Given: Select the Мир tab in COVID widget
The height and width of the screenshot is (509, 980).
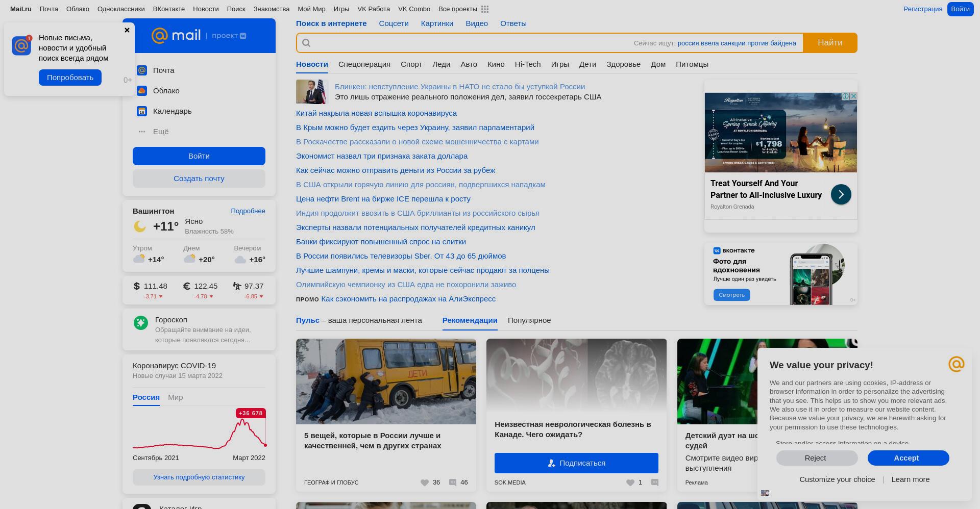Looking at the screenshot, I should 176,397.
